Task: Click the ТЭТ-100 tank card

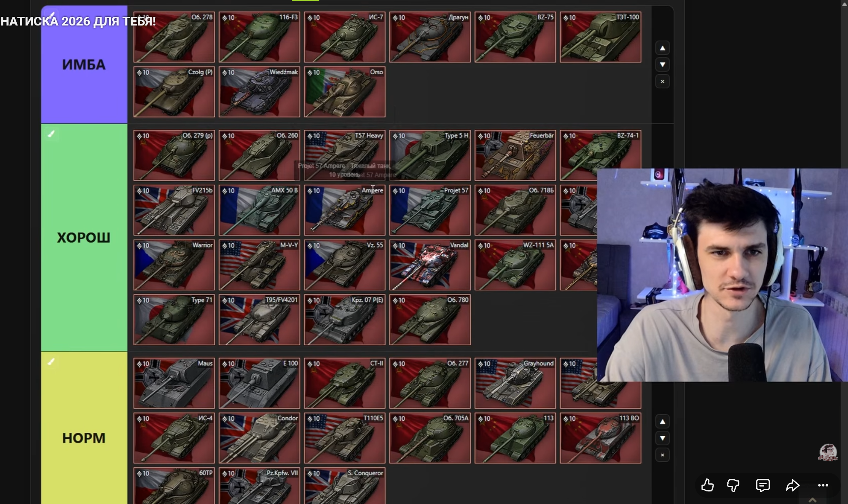Action: pos(600,37)
